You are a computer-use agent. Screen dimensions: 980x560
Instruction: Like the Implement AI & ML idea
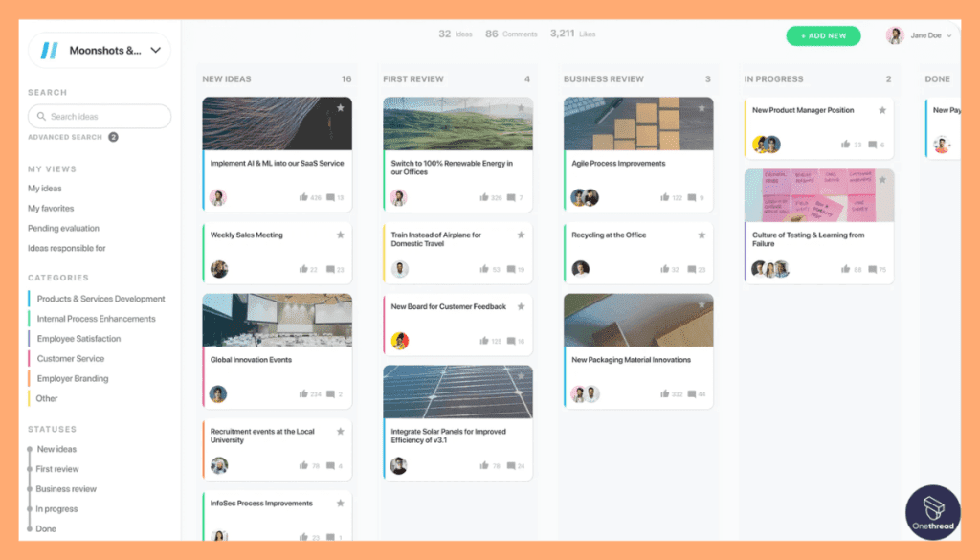(x=303, y=197)
